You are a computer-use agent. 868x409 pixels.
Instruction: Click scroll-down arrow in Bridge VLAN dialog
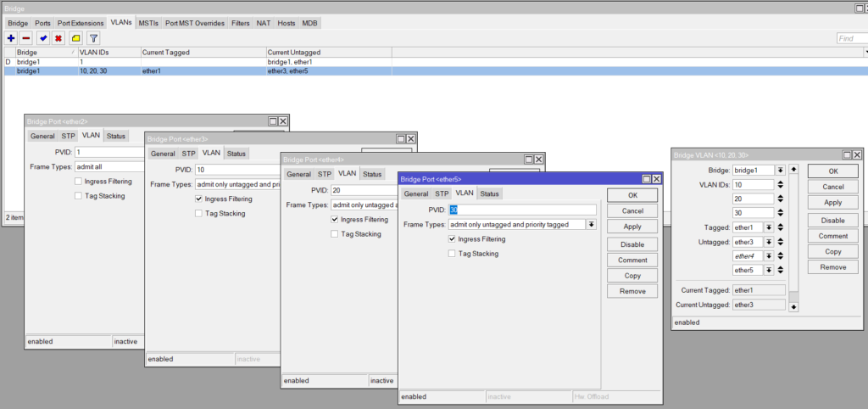pyautogui.click(x=793, y=306)
